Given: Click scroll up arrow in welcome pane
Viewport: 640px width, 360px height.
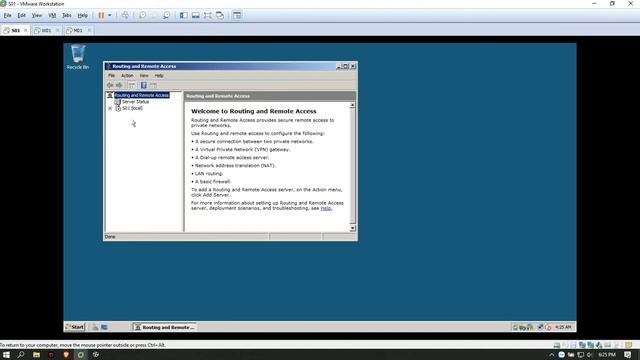Looking at the screenshot, I should tap(352, 105).
